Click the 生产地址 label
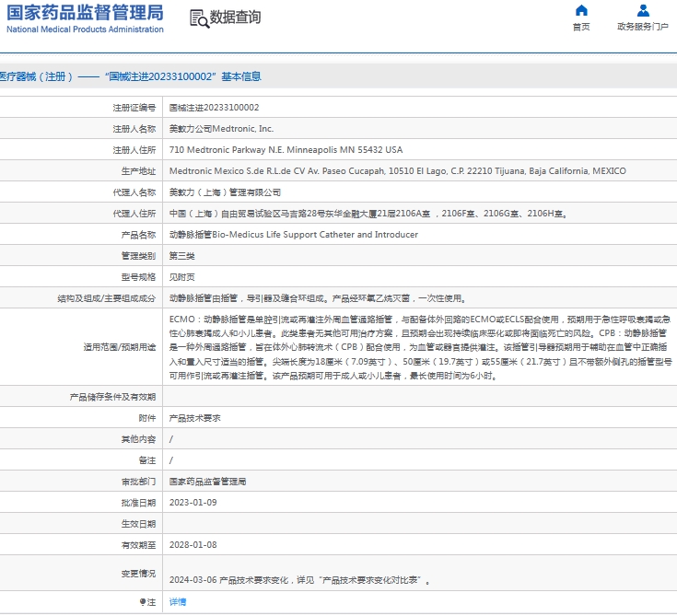677x616 pixels. 138,171
